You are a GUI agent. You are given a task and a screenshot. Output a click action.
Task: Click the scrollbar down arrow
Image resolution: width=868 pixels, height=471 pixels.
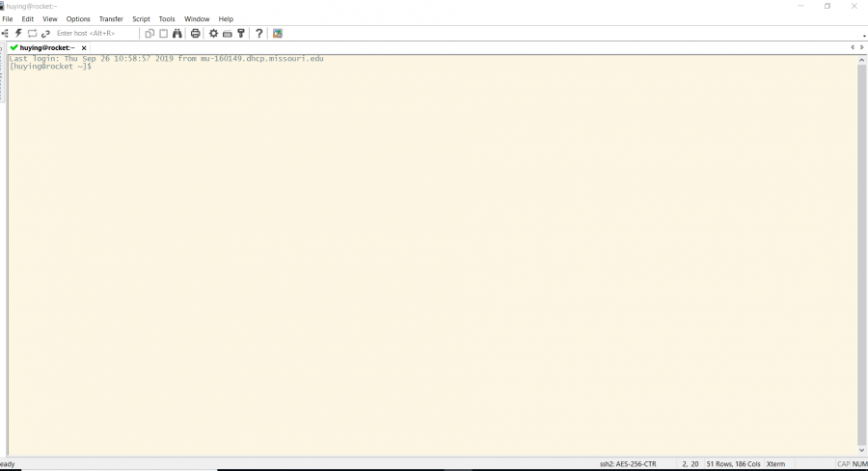coord(862,450)
